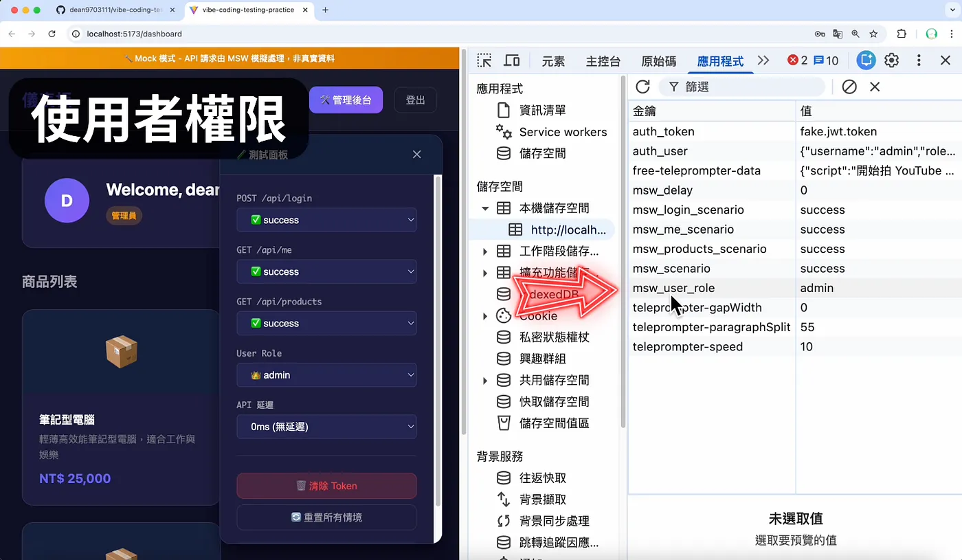Bookmark the page with the star icon
Viewport: 962px width, 560px height.
pos(873,34)
